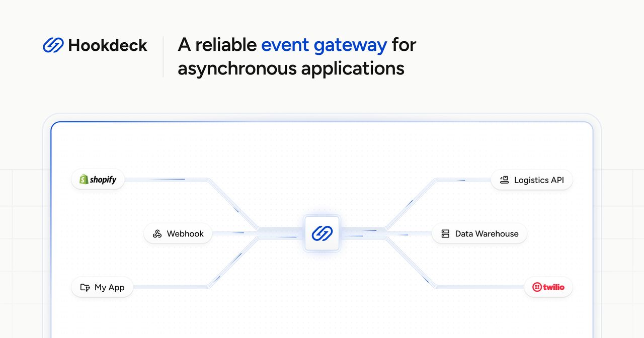Screen dimensions: 644x338
Task: Click the central Hookdeck gateway node
Action: [x=322, y=233]
